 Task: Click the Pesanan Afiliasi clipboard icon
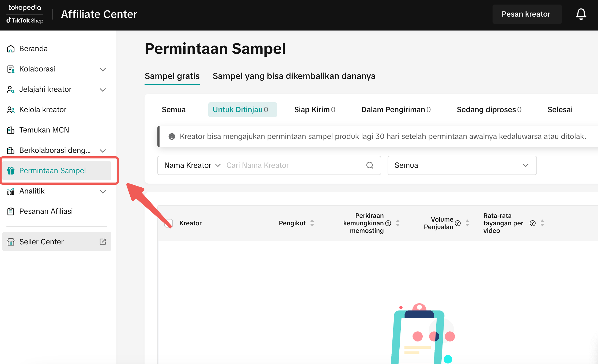click(11, 211)
